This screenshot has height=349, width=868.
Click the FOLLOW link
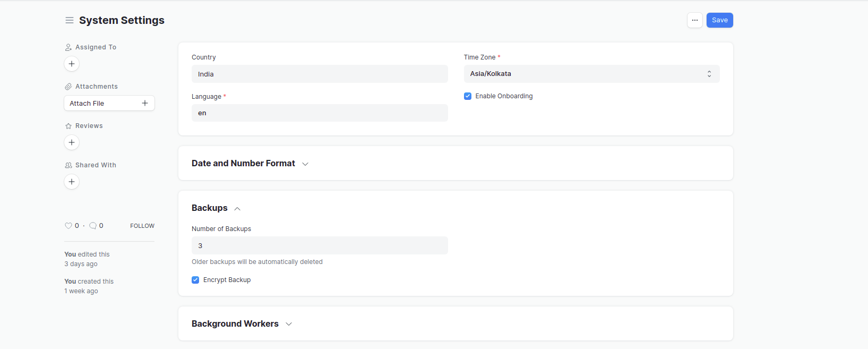(x=142, y=226)
